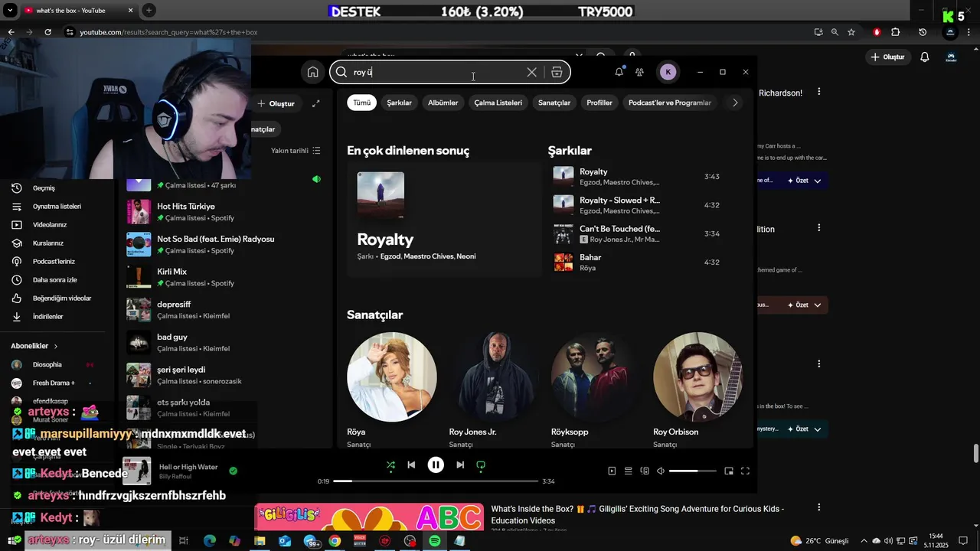
Task: Toggle repeat in Spotify player
Action: 481,465
